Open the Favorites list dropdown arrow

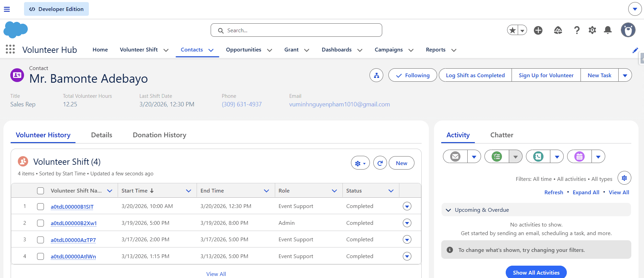522,30
